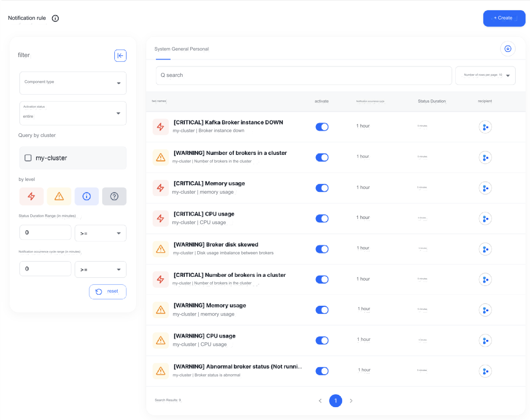Filter by unknown level question icon

click(114, 196)
